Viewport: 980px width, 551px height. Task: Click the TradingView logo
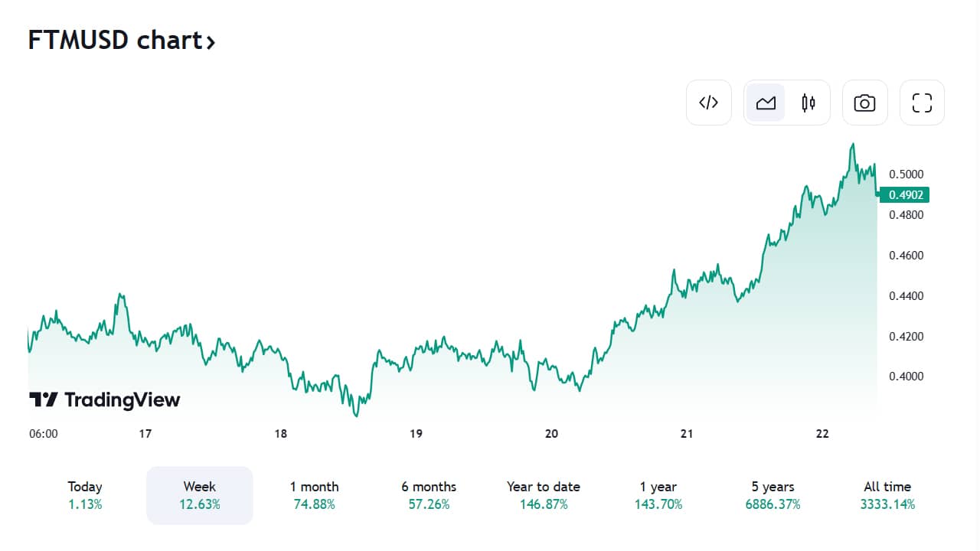pos(104,399)
